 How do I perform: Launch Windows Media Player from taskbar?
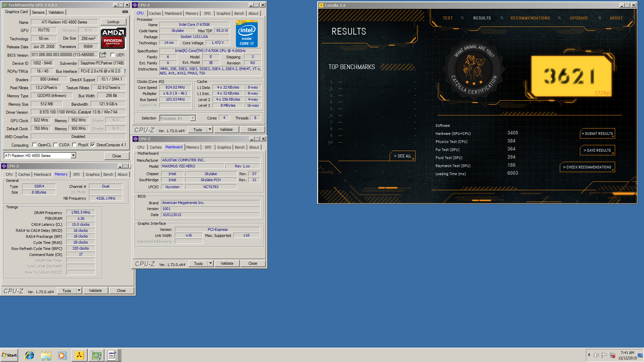[x=62, y=355]
